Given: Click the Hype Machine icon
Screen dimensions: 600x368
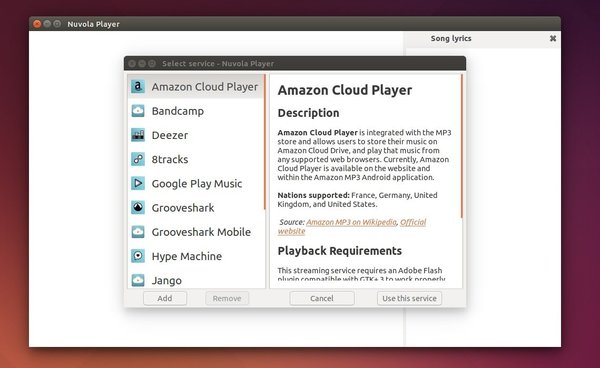Looking at the screenshot, I should 138,256.
